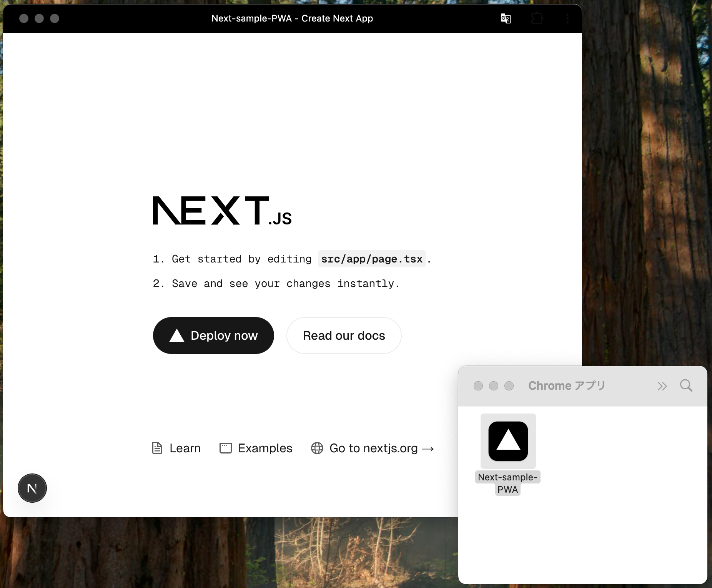Click the Next.js dev tools N badge
The image size is (712, 588).
coord(32,488)
